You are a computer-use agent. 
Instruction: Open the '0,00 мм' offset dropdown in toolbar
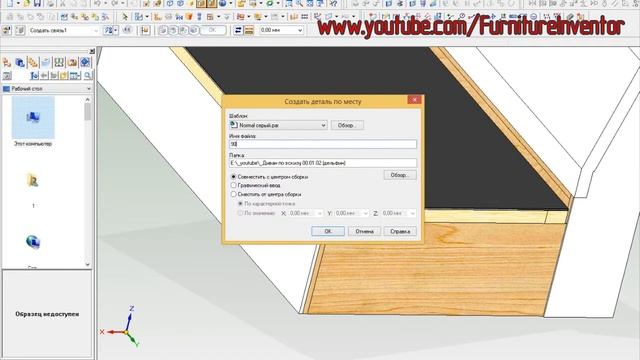click(x=300, y=30)
